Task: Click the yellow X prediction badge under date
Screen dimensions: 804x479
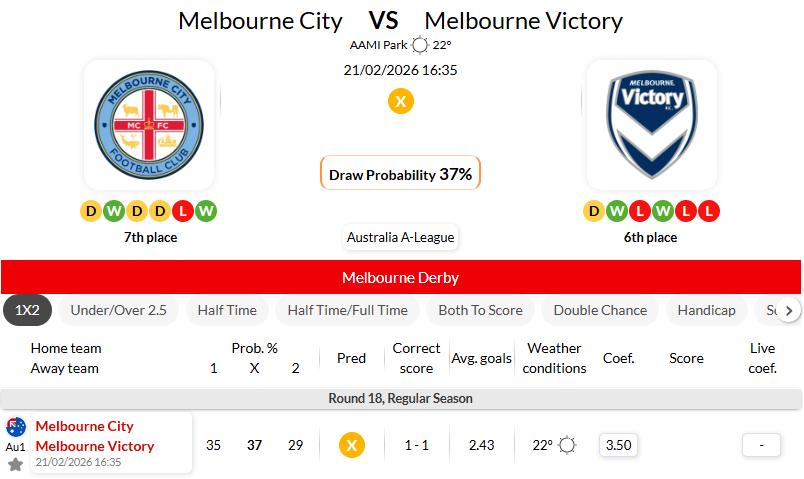Action: (401, 101)
